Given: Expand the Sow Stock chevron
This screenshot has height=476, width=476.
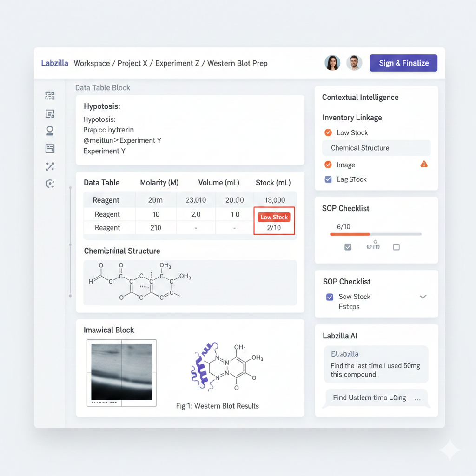Looking at the screenshot, I should tap(423, 297).
